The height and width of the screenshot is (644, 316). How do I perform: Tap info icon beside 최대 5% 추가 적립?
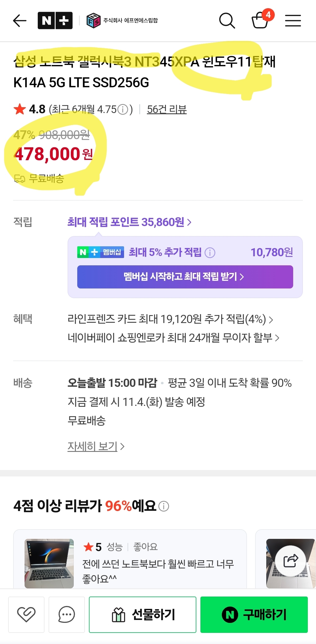210,252
